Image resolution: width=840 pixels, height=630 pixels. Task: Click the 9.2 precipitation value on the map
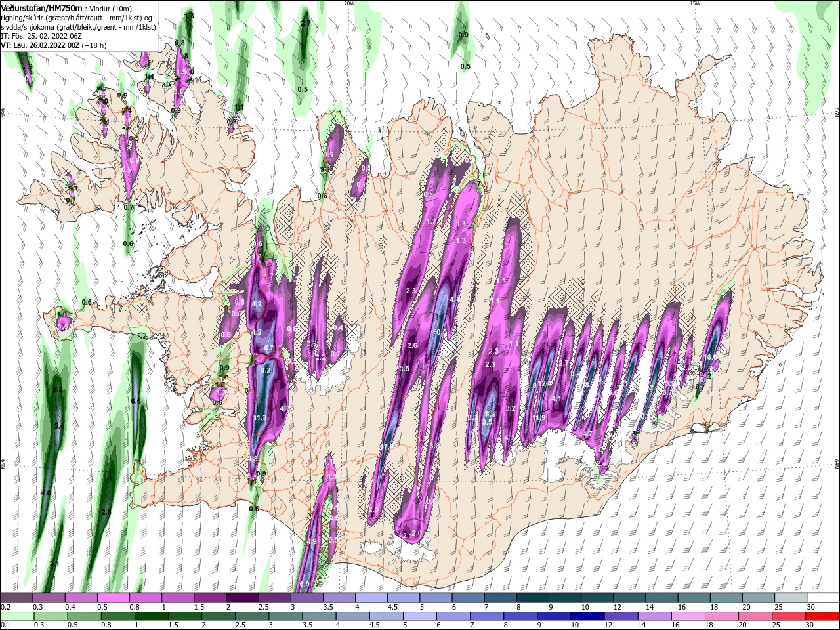point(266,370)
